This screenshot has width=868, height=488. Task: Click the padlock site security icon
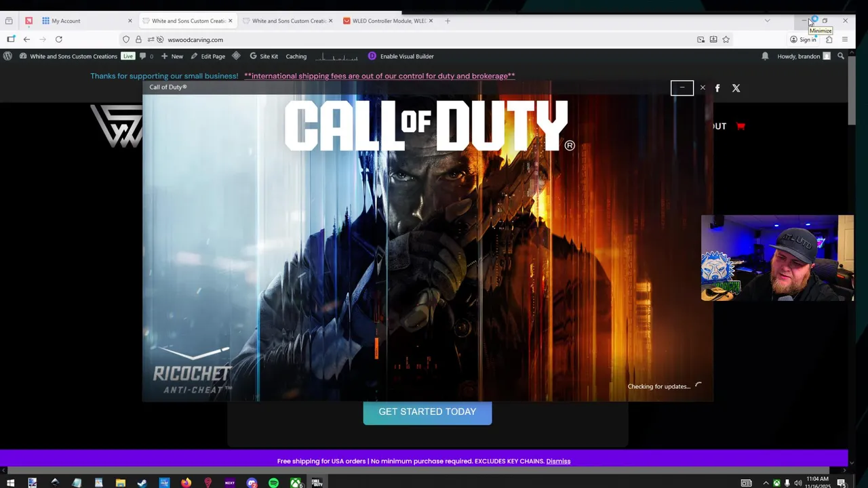click(x=138, y=39)
